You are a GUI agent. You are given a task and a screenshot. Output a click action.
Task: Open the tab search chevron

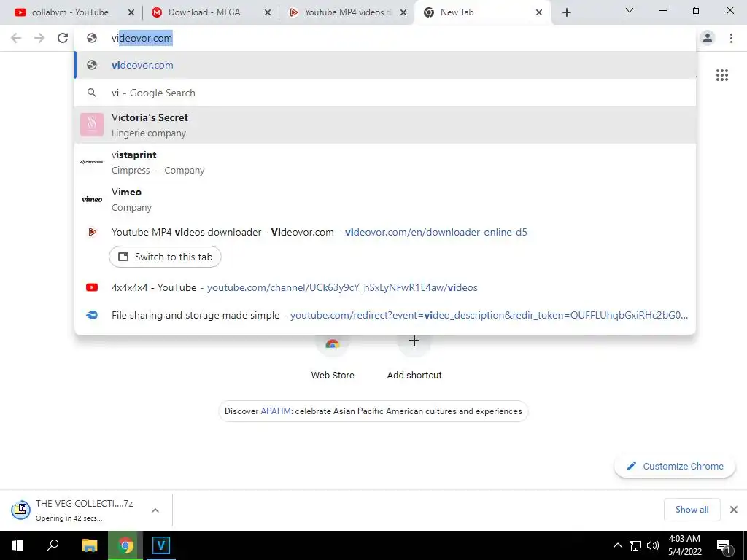[x=630, y=10]
